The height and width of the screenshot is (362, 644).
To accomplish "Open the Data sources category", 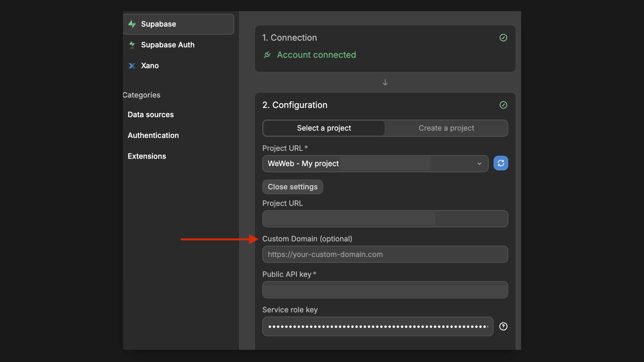I will 151,115.
